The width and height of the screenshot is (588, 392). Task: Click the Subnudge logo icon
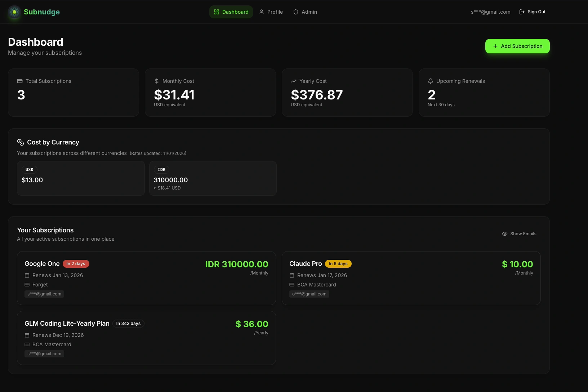point(14,12)
